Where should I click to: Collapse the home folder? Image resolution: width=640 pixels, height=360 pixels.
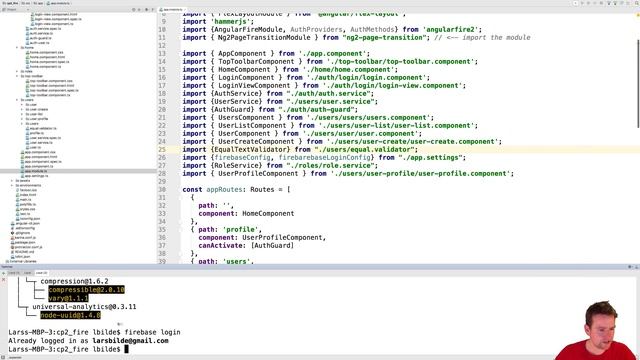[17, 48]
